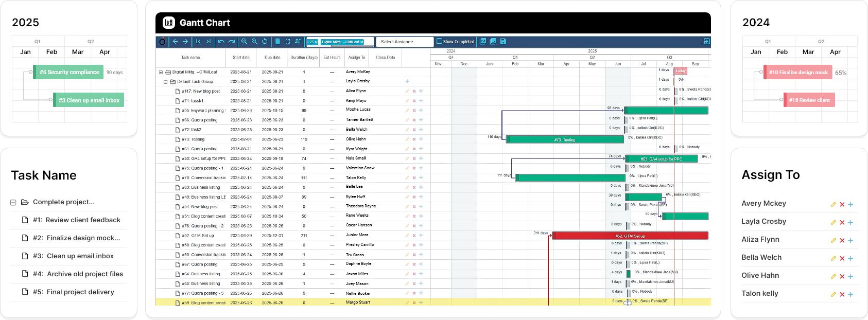The height and width of the screenshot is (320, 868).
Task: Click the red #52 GTM Set up bar
Action: (x=630, y=236)
